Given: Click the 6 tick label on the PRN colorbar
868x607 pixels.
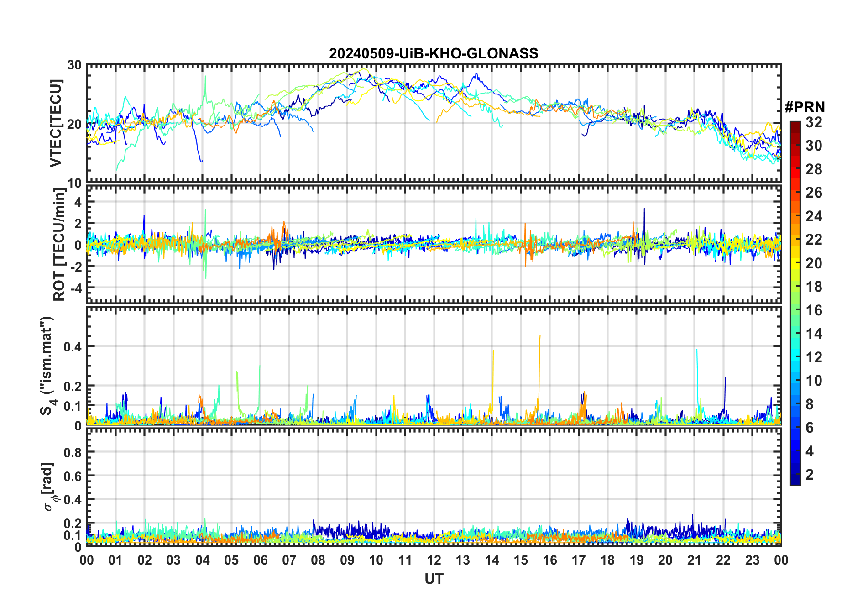Looking at the screenshot, I should (810, 428).
